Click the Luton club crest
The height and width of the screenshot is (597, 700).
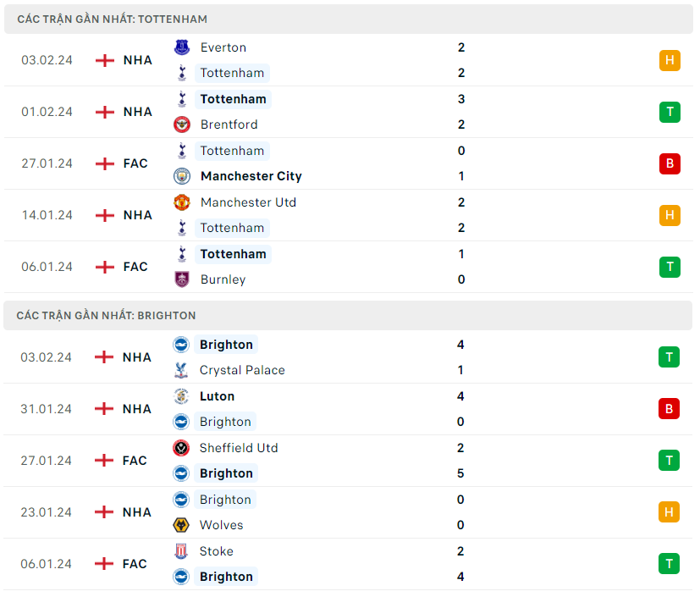[x=181, y=396]
